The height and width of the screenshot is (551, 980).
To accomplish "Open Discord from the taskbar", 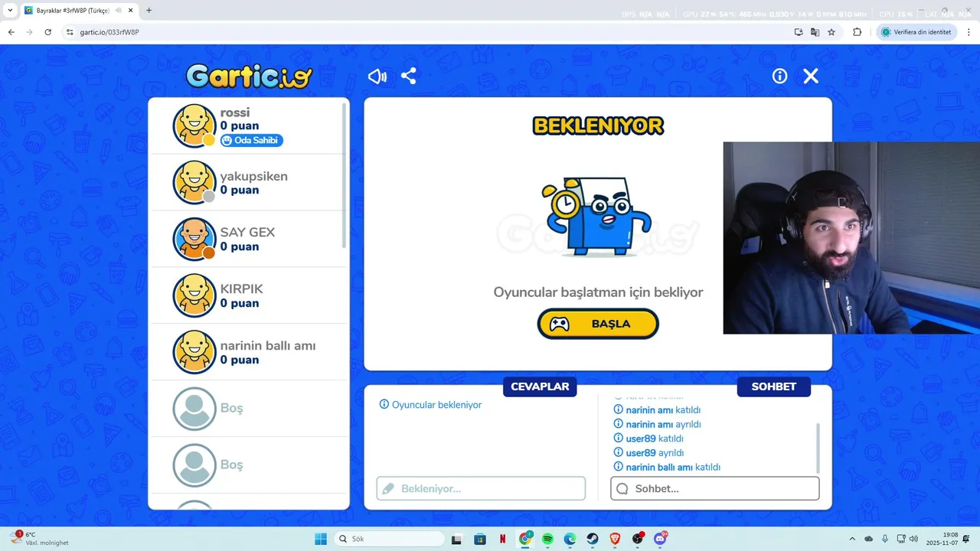I will (661, 539).
